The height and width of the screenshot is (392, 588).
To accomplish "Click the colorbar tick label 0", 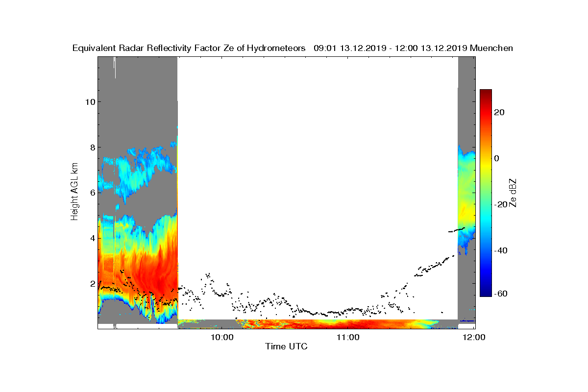I will 497,158.
